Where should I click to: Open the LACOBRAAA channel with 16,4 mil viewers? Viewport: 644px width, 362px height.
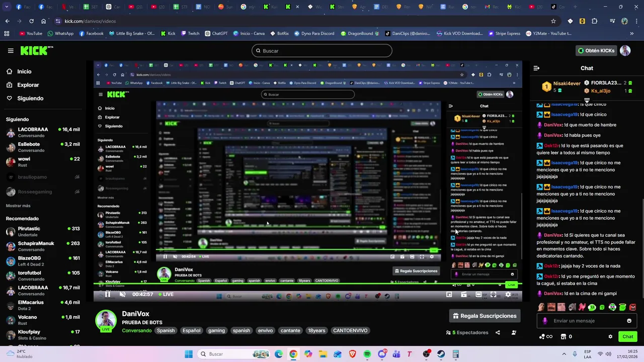click(x=43, y=132)
